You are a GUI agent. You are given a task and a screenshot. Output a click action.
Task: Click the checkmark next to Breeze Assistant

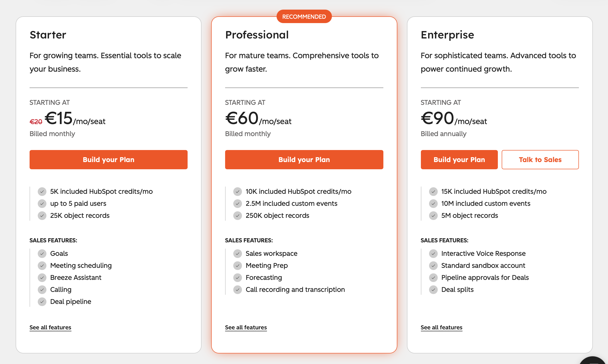click(x=42, y=277)
